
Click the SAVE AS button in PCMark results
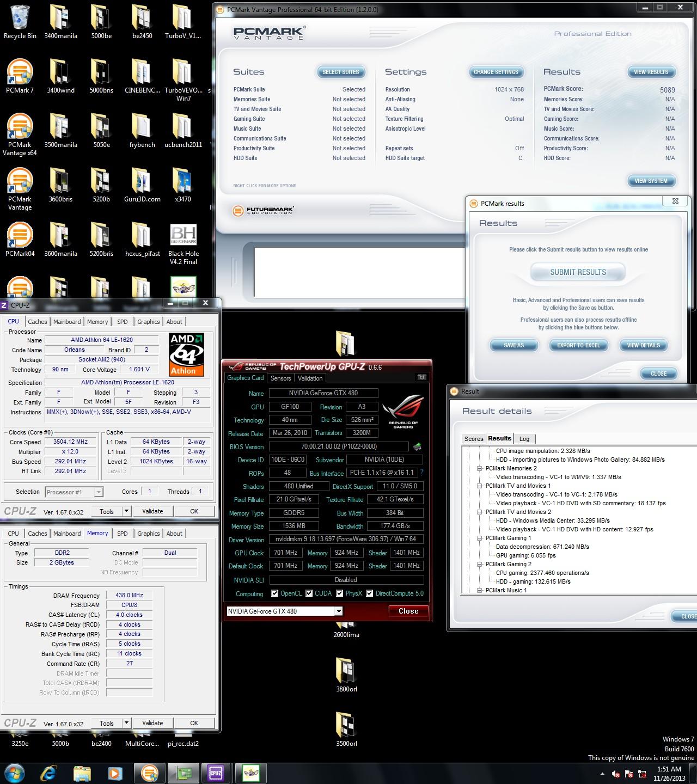514,345
